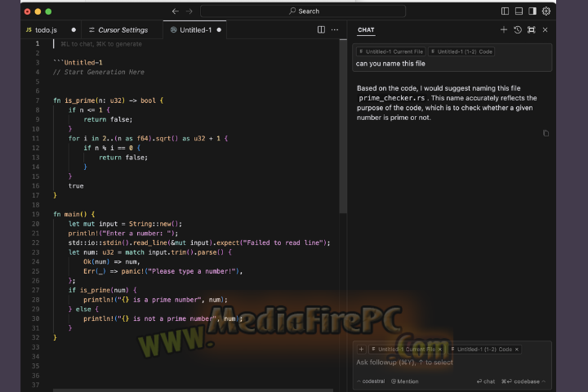This screenshot has width=588, height=392.
Task: Open Cursor settings gear icon
Action: click(x=546, y=11)
